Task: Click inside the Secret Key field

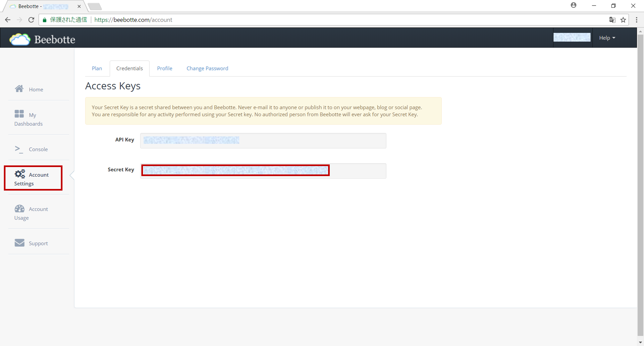Action: (x=263, y=171)
